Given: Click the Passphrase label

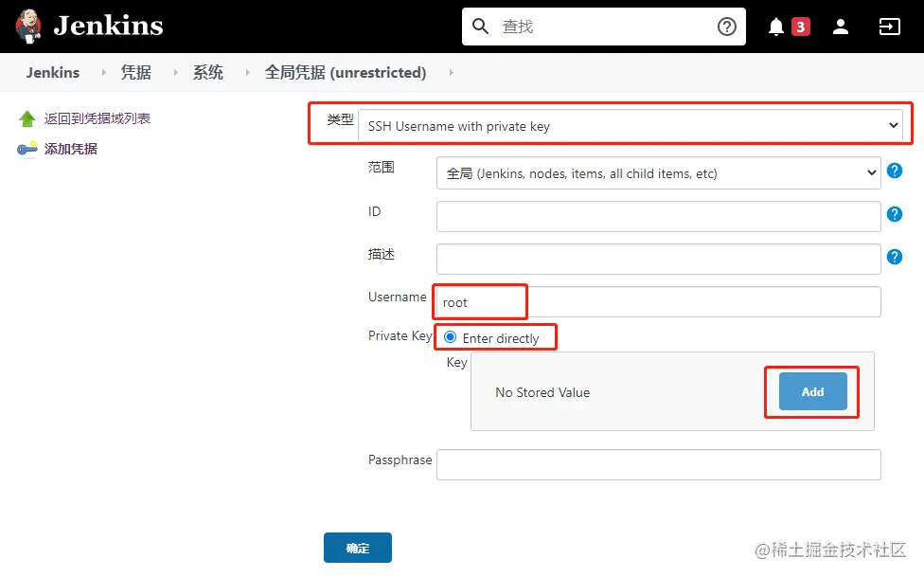Looking at the screenshot, I should click(400, 460).
